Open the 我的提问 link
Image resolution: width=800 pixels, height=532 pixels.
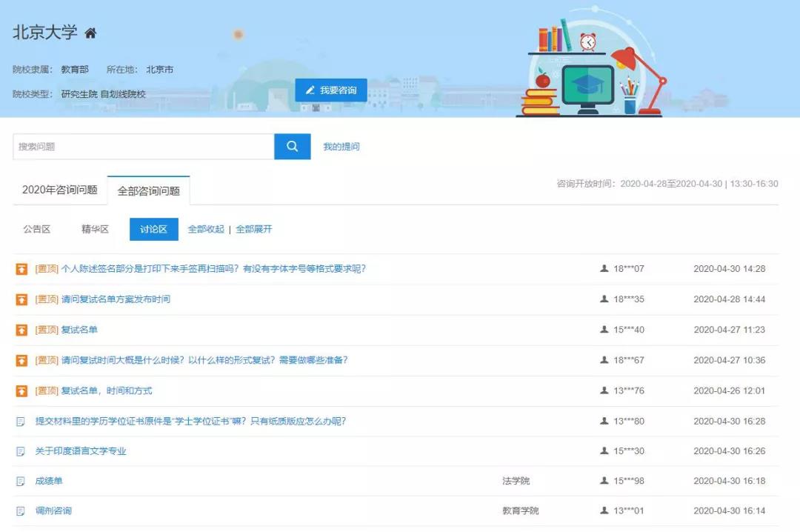341,147
